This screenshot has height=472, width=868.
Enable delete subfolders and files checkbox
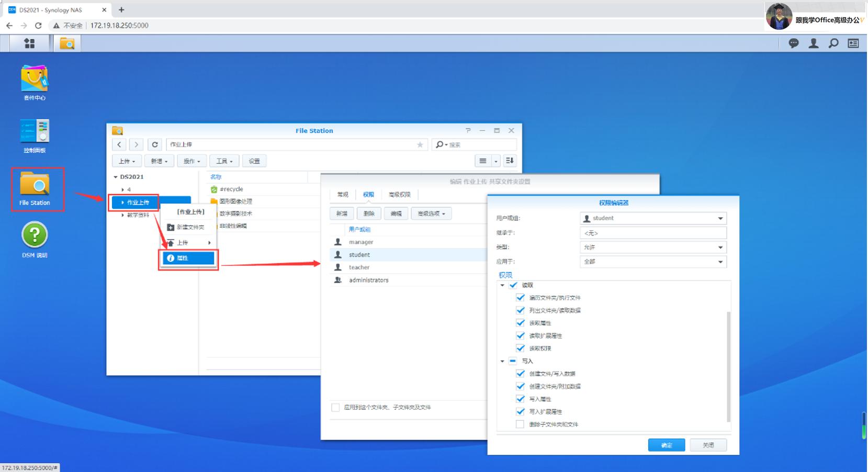tap(520, 424)
